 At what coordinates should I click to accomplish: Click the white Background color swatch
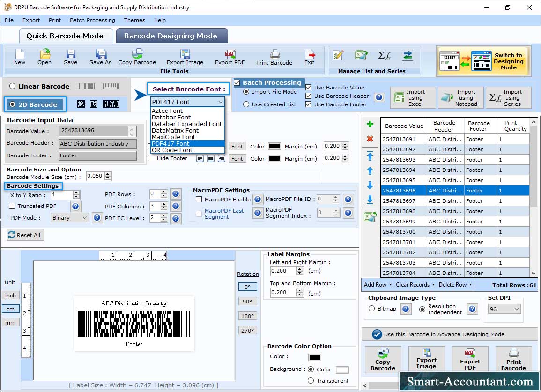coord(342,370)
